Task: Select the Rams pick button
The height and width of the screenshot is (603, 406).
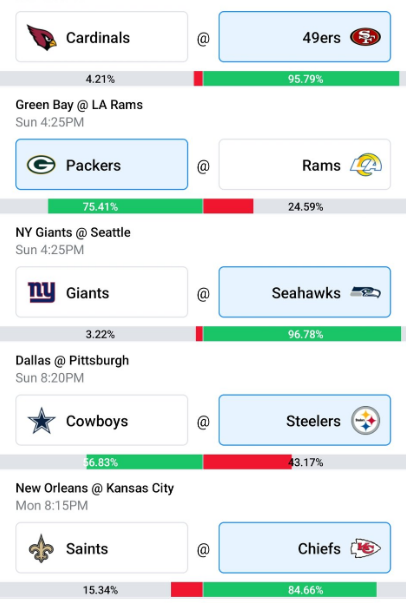Action: (305, 165)
